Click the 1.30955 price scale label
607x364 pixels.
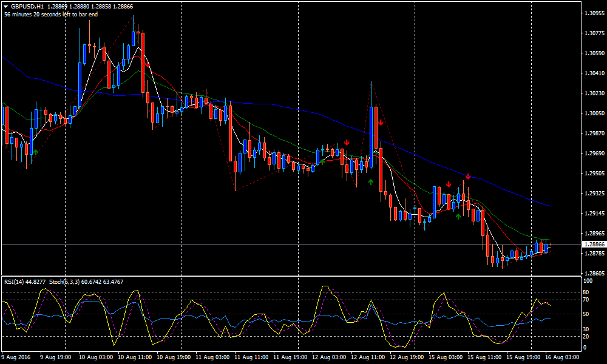point(593,13)
